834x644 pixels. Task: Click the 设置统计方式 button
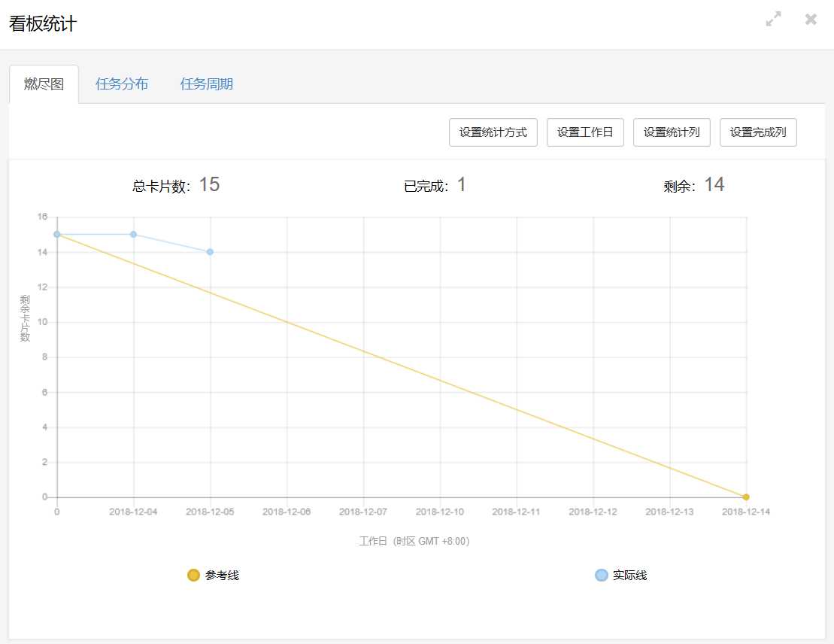tap(493, 132)
